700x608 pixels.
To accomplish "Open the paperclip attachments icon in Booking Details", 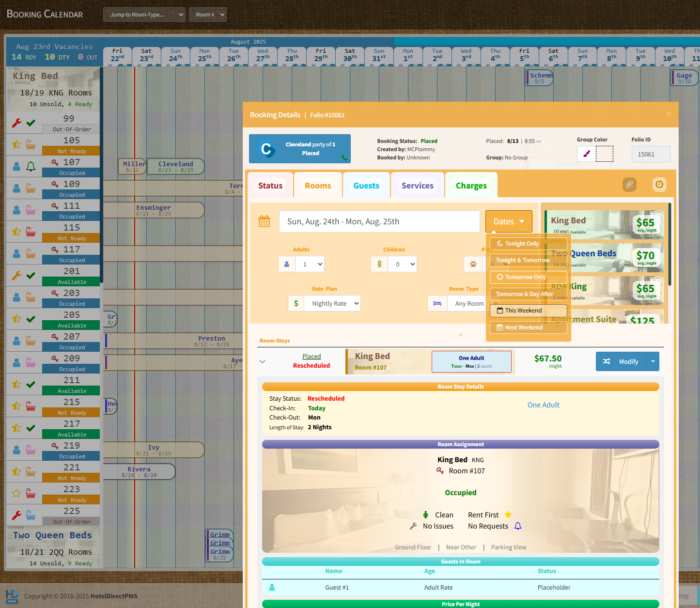I will 629,185.
